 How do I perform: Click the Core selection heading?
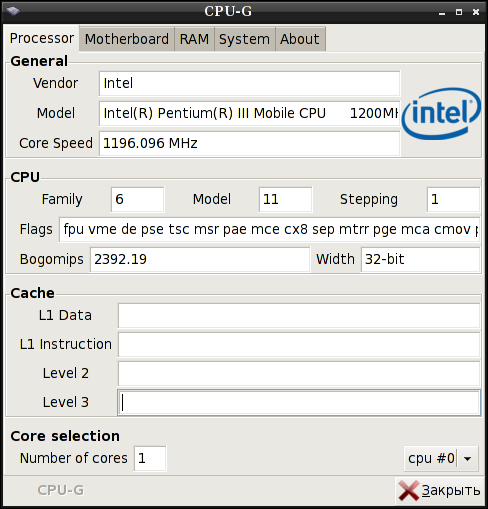(x=65, y=436)
